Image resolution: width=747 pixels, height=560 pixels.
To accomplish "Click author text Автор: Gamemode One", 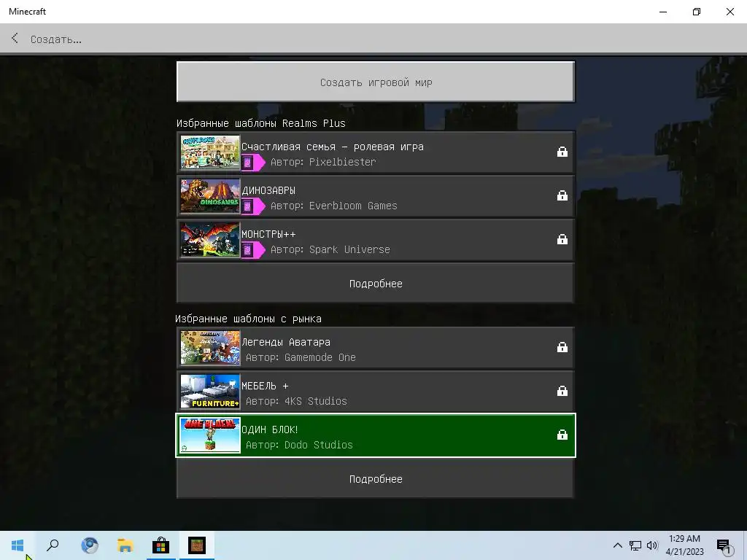I will point(301,357).
